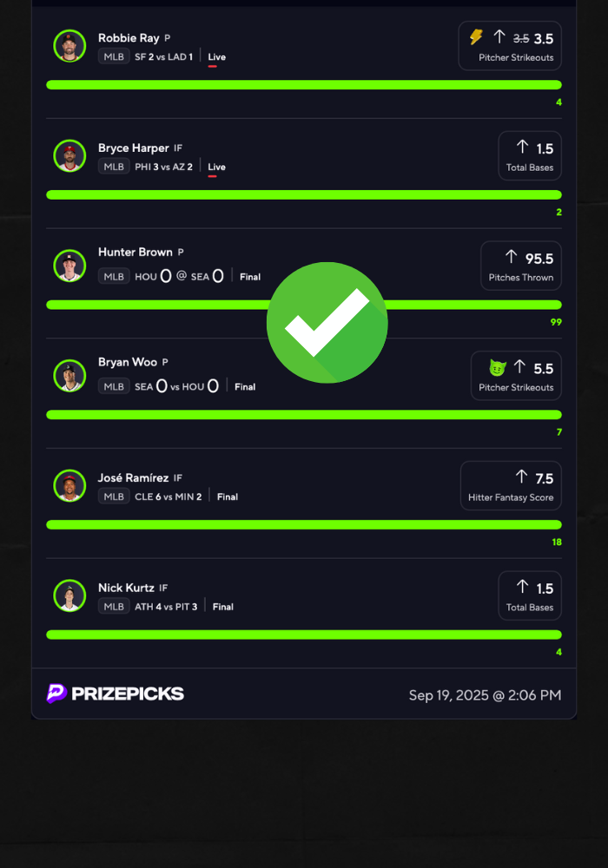Click the lightning bolt icon on Robbie Ray's pick
This screenshot has width=608, height=868.
(x=476, y=37)
